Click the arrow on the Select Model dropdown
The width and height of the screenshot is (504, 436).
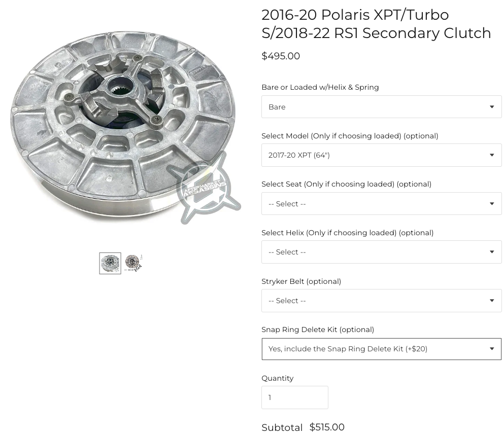[492, 155]
